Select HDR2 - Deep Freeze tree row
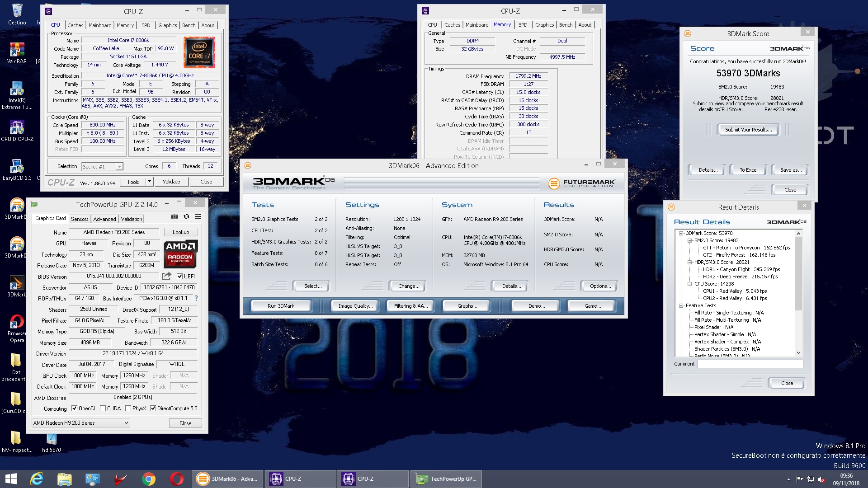 pos(740,277)
